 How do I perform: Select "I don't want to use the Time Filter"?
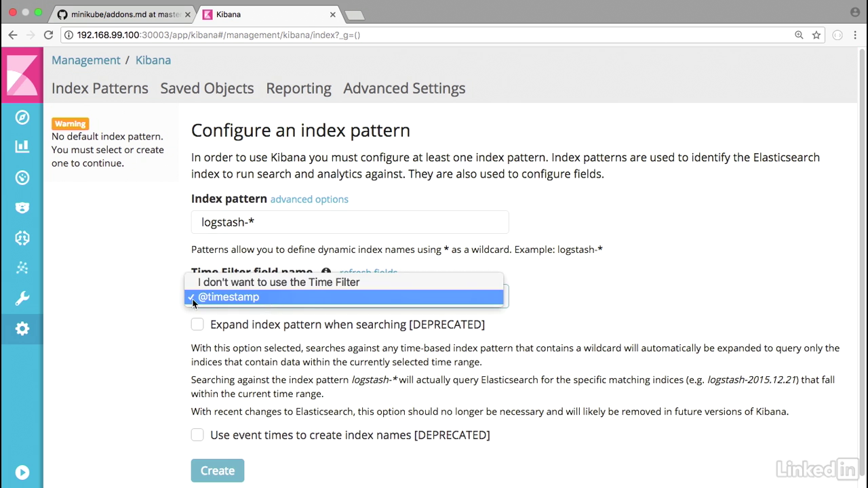(x=344, y=282)
